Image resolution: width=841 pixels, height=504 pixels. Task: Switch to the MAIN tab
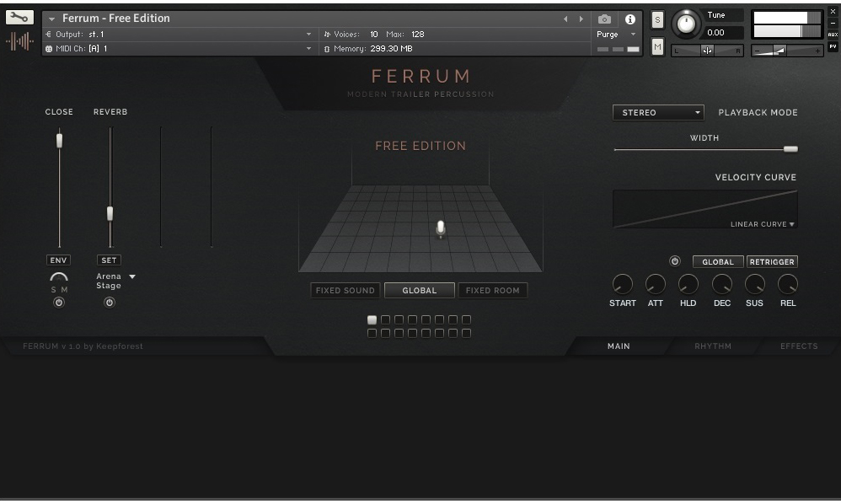pos(619,346)
